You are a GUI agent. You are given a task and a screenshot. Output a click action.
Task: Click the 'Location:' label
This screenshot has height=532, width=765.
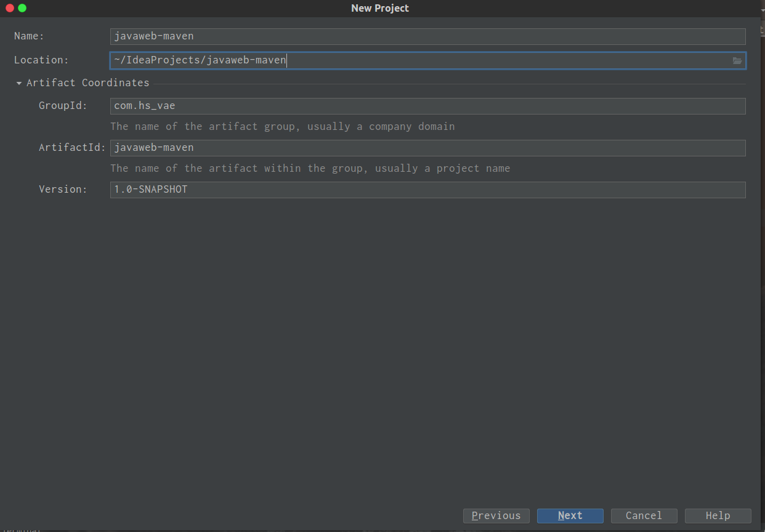42,60
